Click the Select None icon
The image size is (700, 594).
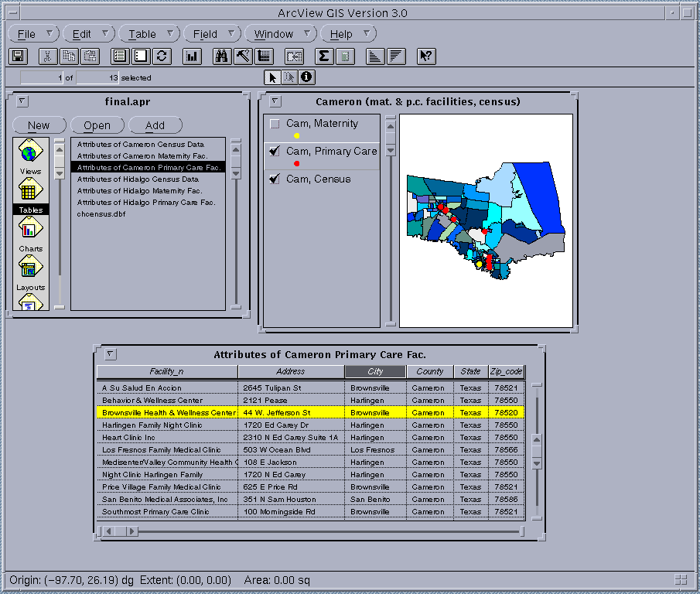click(x=141, y=56)
